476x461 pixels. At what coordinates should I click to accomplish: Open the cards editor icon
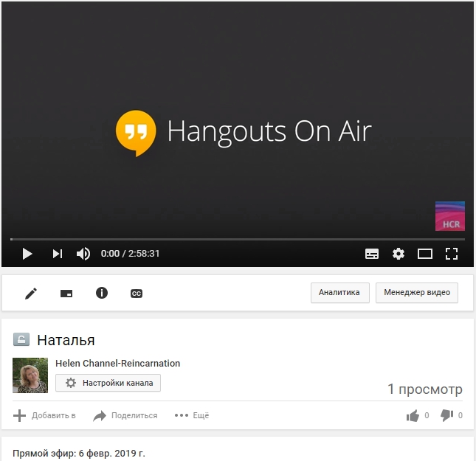coord(66,293)
